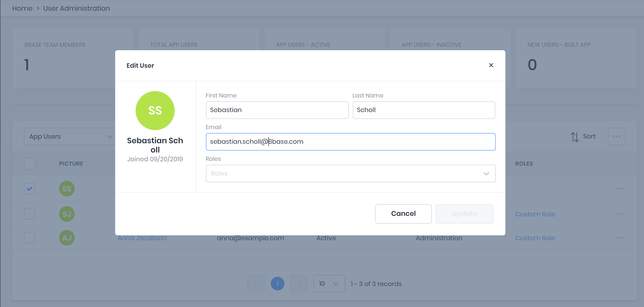Open the toolbar three-dots menu button

coord(616,136)
